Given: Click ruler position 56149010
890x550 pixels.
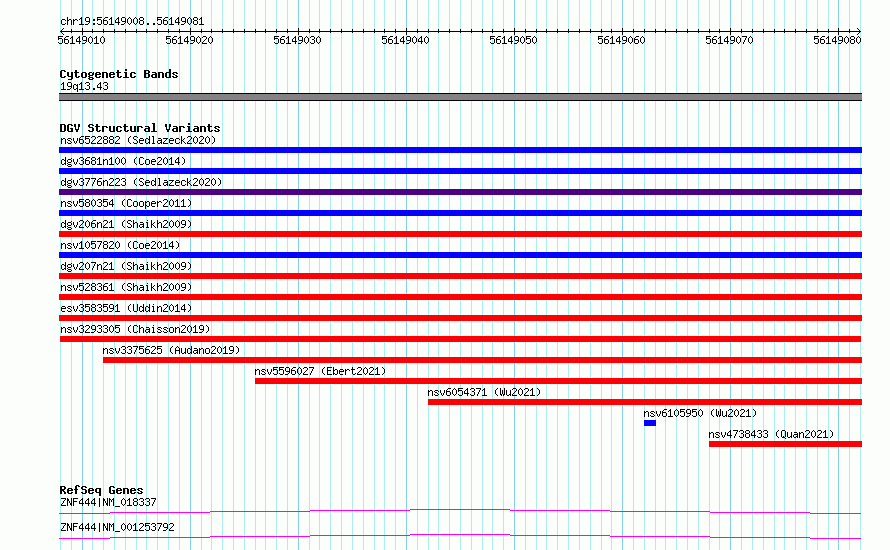Looking at the screenshot, I should pos(82,40).
